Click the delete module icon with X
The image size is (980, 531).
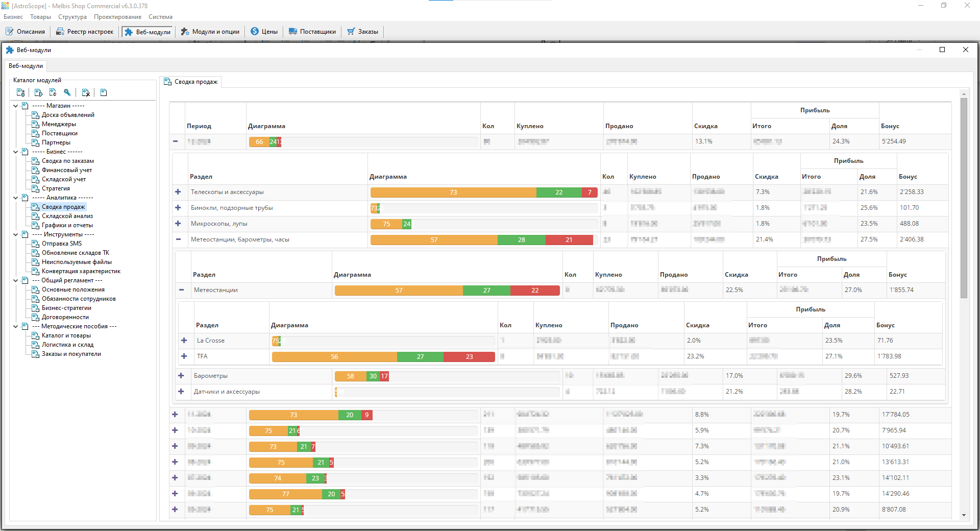point(86,92)
